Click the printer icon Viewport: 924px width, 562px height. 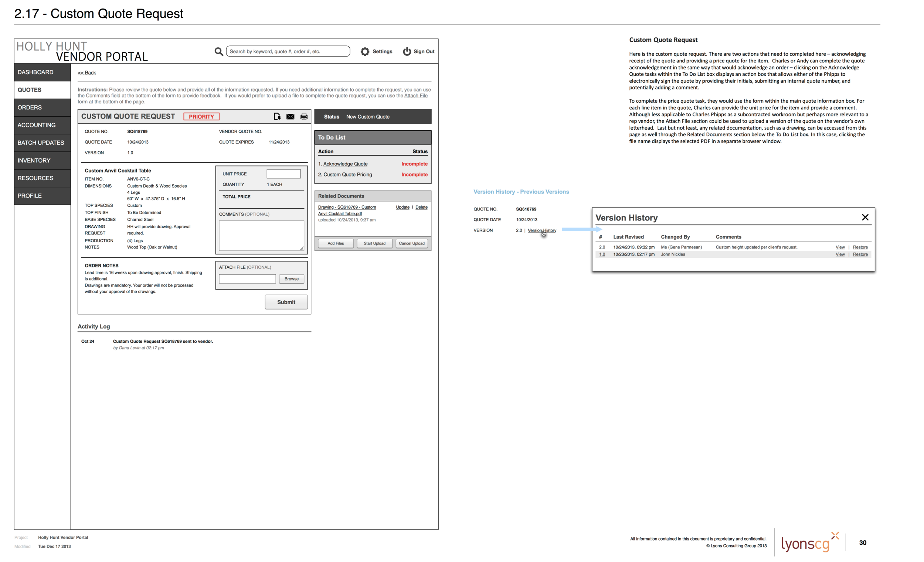tap(304, 117)
